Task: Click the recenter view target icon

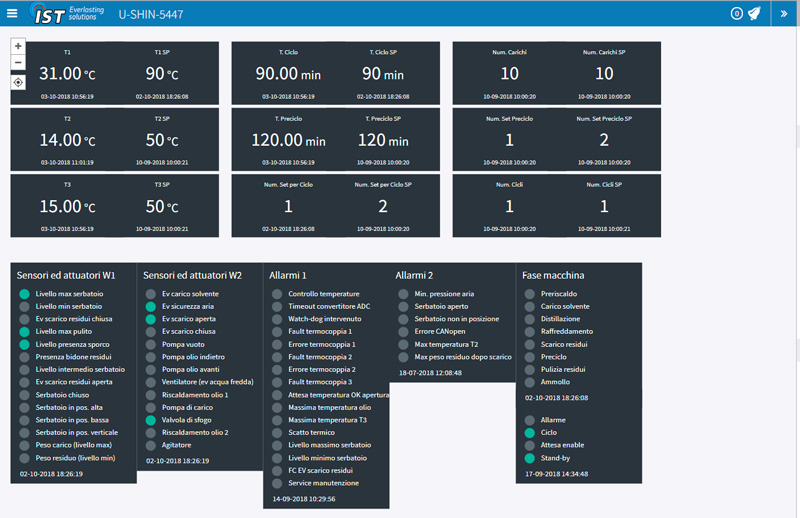Action: [18, 82]
